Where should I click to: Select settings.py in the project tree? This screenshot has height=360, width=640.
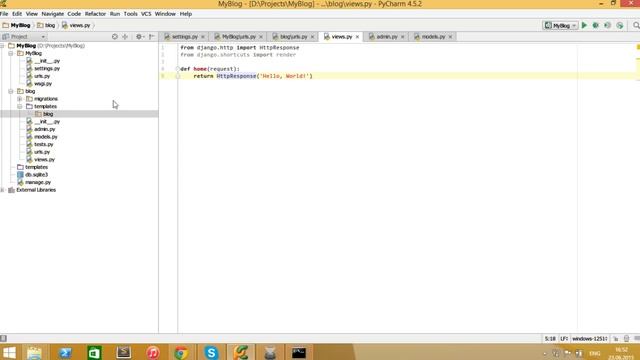tap(47, 69)
